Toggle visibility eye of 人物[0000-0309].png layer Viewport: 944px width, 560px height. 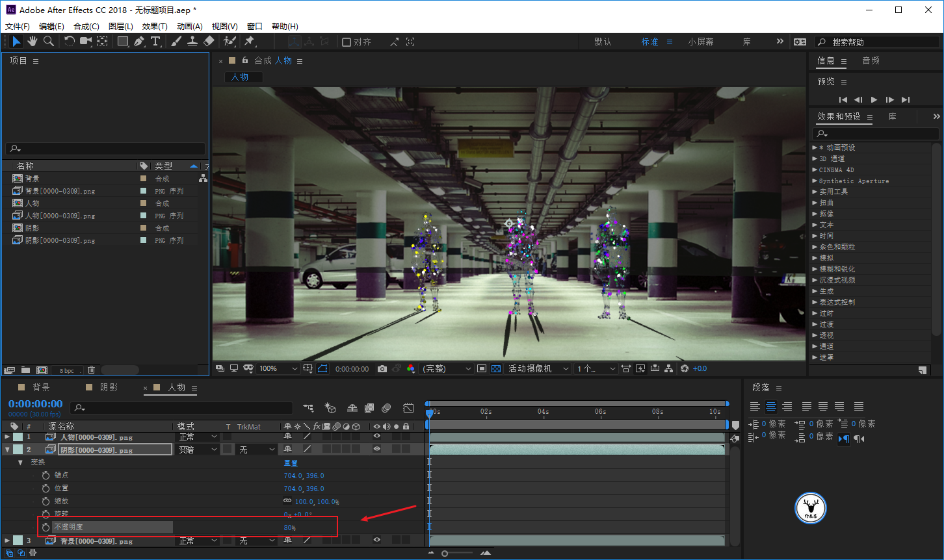376,437
